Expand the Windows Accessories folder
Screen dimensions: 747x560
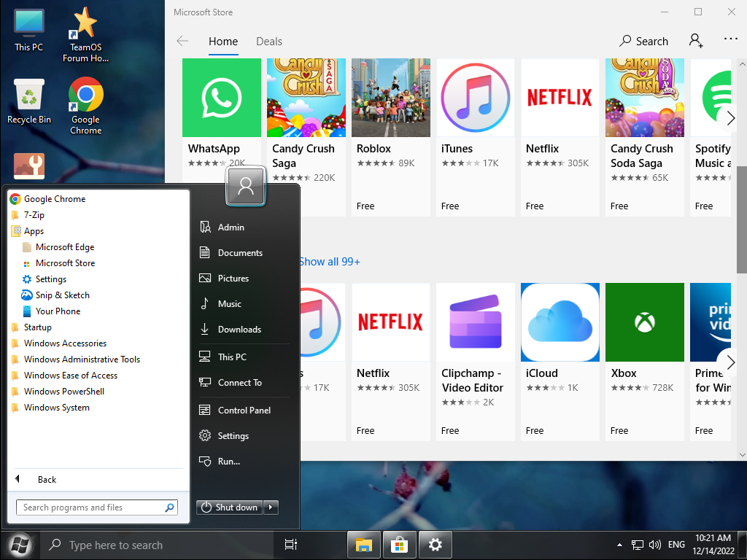point(65,343)
